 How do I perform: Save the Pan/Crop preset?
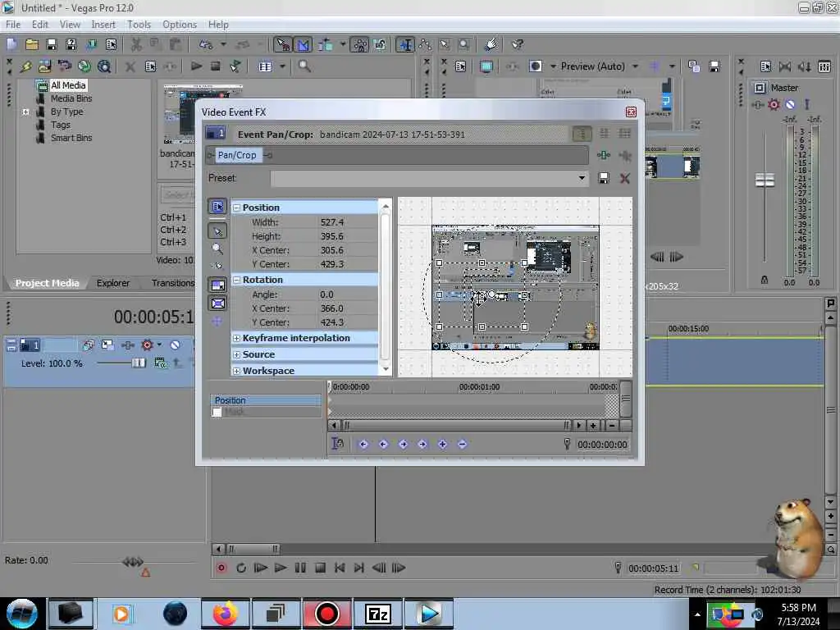pos(604,178)
